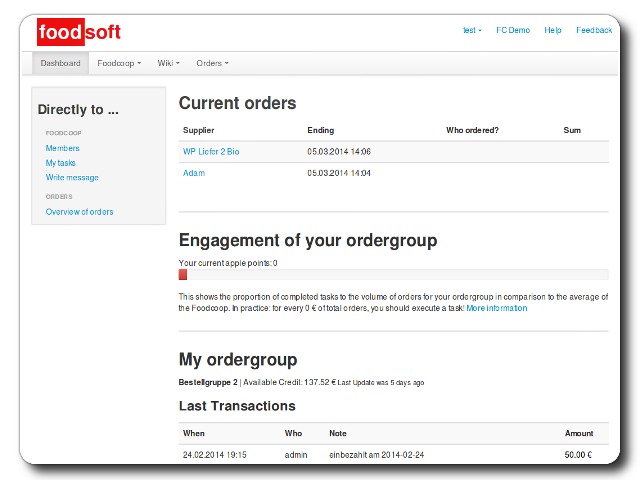Open the Adam supplier order
640x480 pixels.
click(x=194, y=173)
